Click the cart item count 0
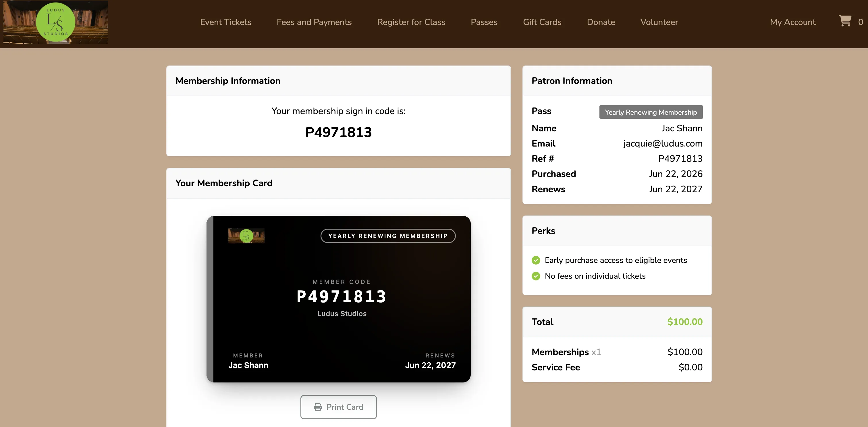The image size is (868, 427). (860, 22)
